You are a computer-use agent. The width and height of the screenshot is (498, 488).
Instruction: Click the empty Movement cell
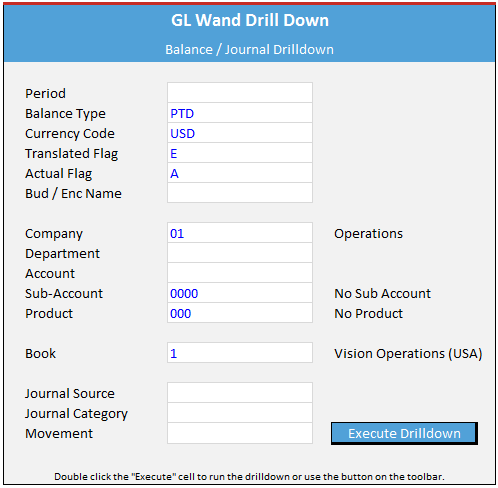[240, 433]
